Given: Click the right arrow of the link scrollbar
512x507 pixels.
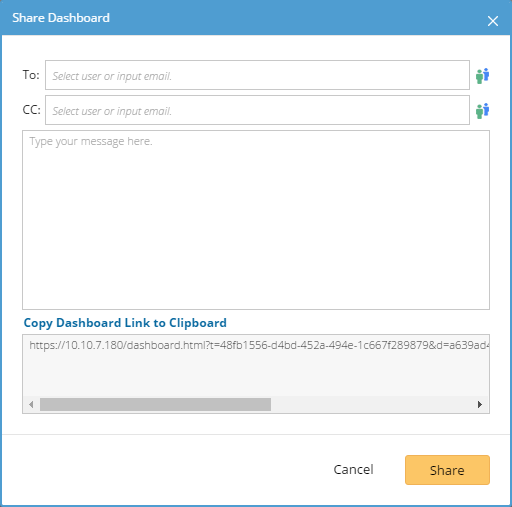Looking at the screenshot, I should pyautogui.click(x=480, y=404).
